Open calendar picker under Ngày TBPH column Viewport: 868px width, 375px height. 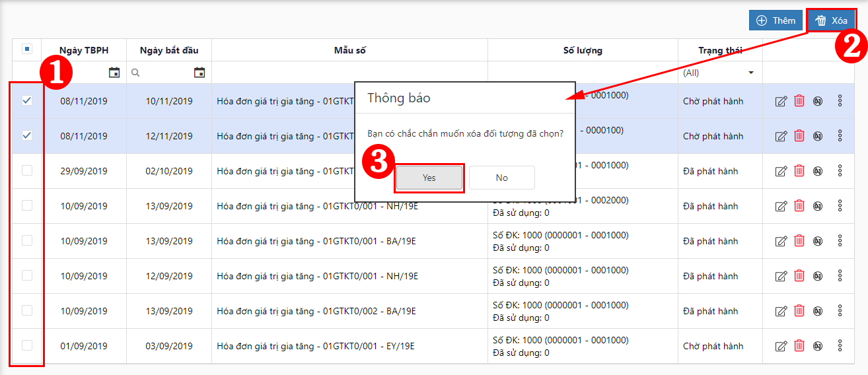coord(114,73)
